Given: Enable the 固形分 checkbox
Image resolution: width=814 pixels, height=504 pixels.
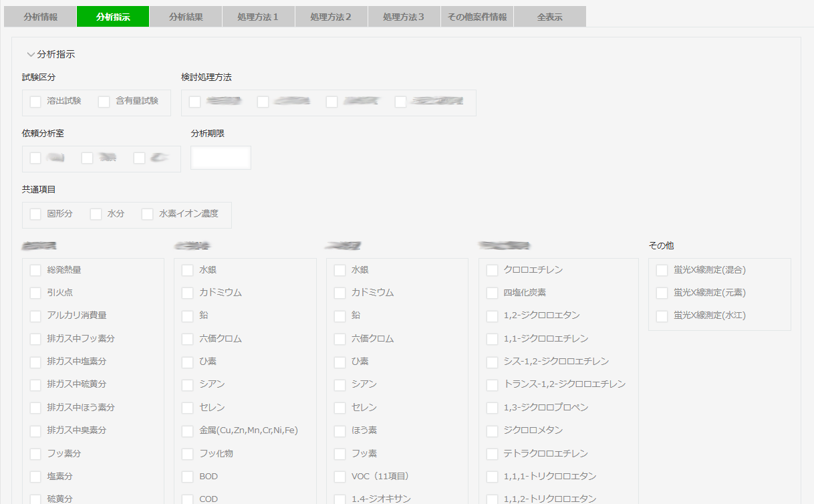Looking at the screenshot, I should (35, 214).
